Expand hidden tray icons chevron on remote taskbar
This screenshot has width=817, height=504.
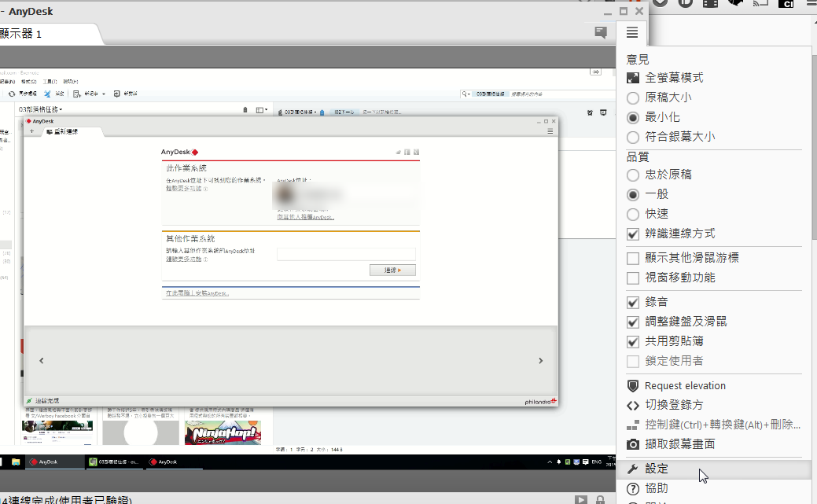550,462
